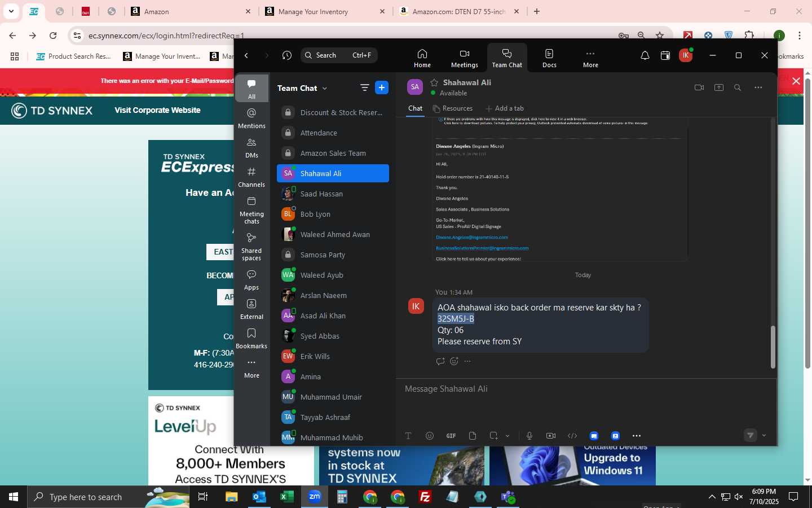Screen dimensions: 812x508
Task: Record audio message with microphone icon
Action: tap(529, 436)
